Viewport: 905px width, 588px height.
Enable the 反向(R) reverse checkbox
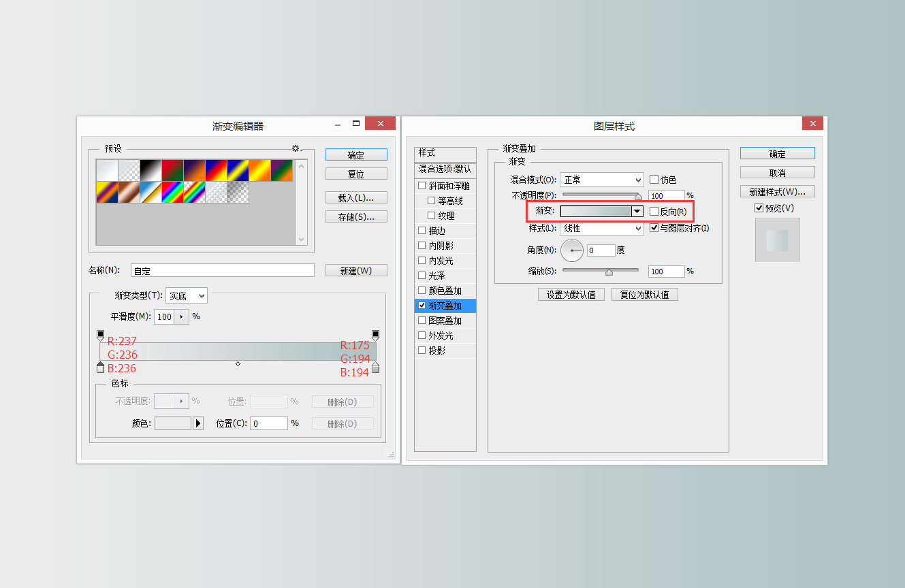pos(654,211)
